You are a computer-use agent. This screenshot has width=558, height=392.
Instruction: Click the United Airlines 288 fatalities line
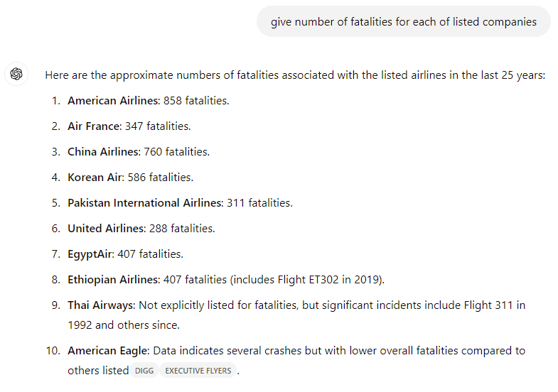coord(141,229)
